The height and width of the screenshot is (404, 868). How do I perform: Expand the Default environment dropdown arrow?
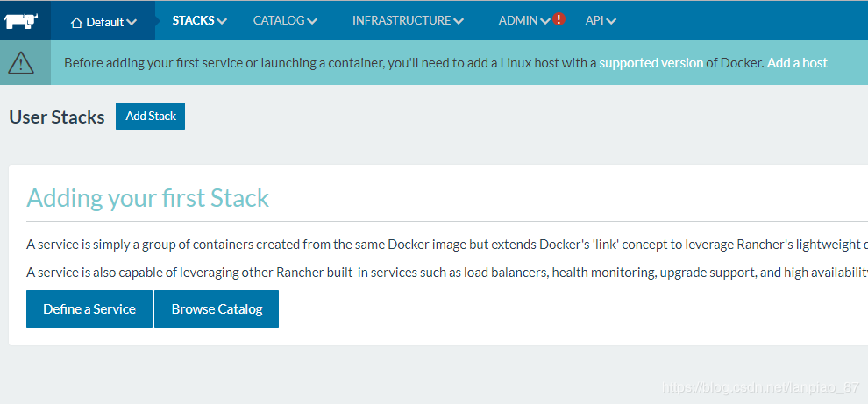click(132, 23)
